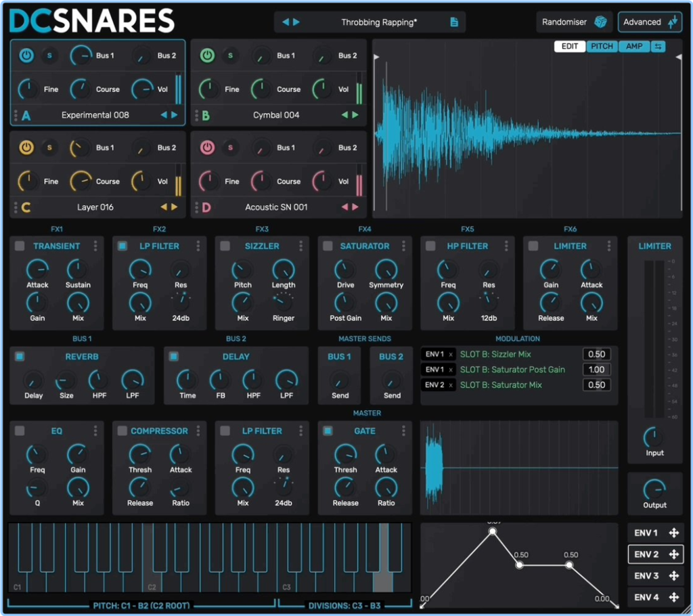
Task: Open the Throbbing Rapping preset menu
Action: (379, 22)
